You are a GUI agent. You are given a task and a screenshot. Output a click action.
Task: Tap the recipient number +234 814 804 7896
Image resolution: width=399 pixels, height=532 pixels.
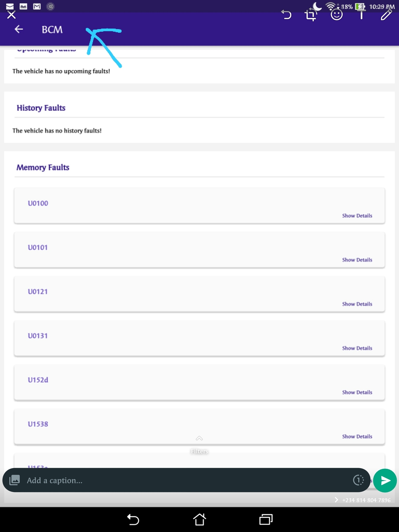[x=366, y=500]
